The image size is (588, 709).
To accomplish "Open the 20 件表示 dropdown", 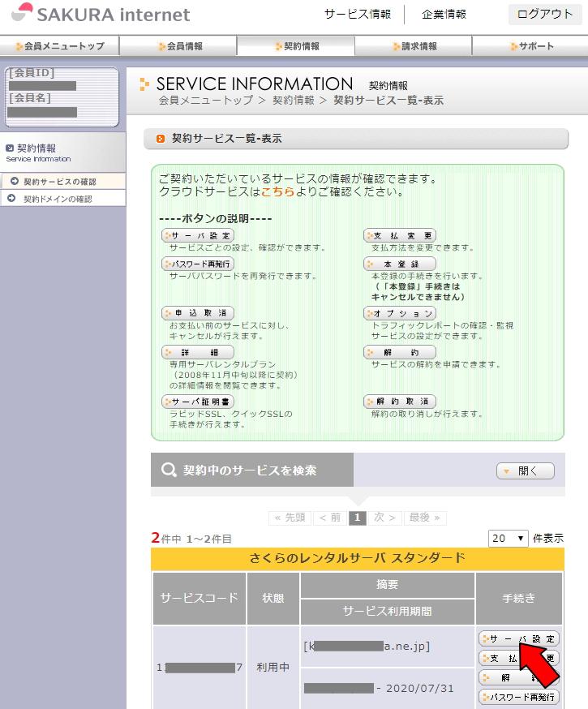I will 508,538.
